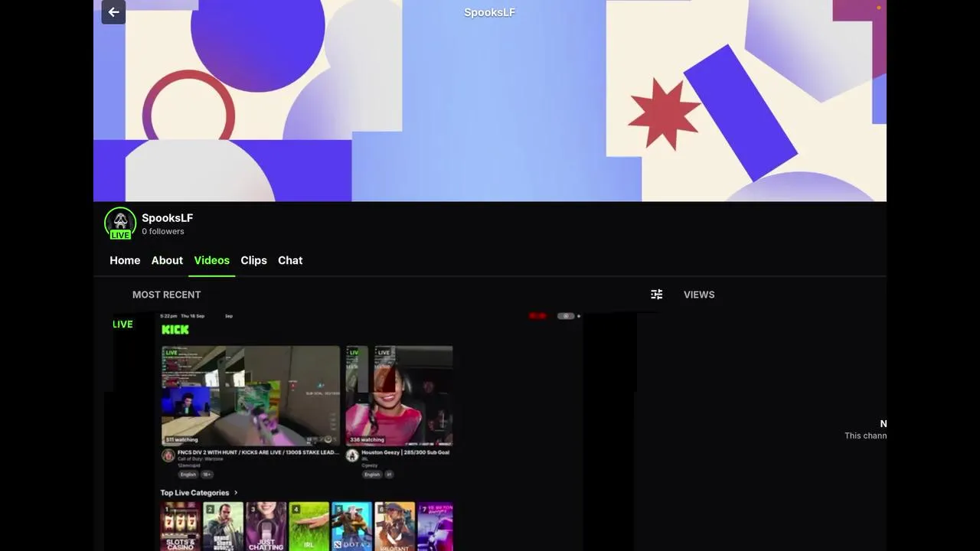Screen dimensions: 980x551
Task: Open the Chat tab
Action: pyautogui.click(x=290, y=260)
